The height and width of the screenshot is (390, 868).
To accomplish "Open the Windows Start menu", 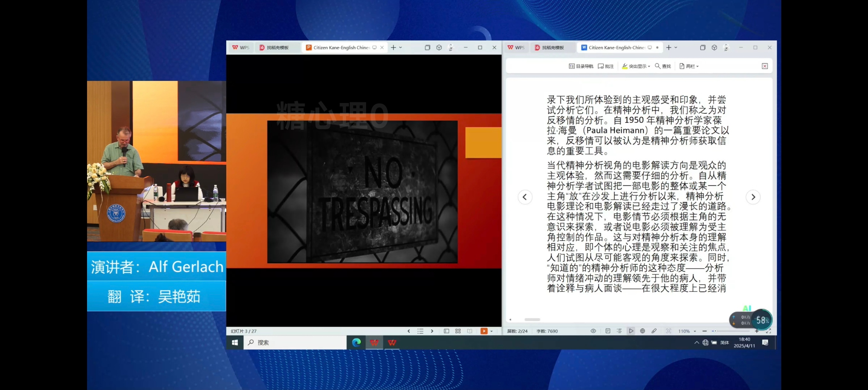I will click(x=235, y=343).
